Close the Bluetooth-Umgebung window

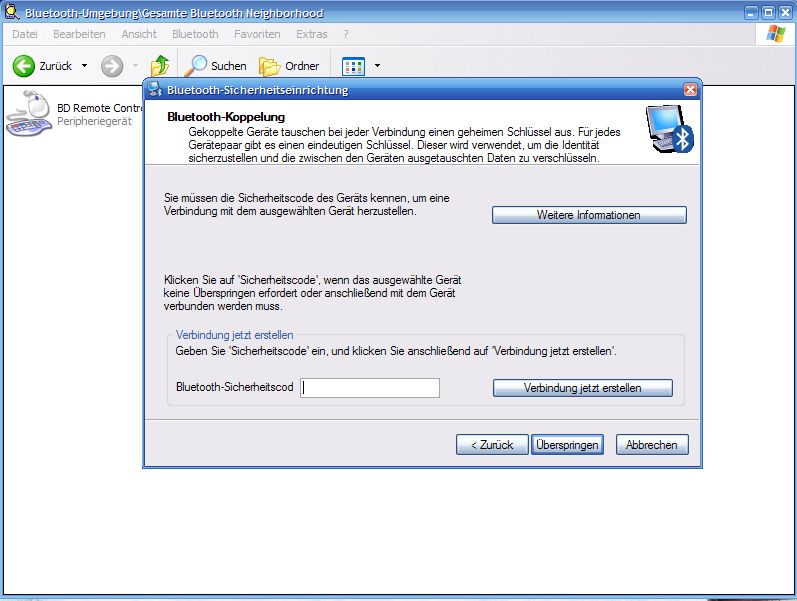(x=785, y=13)
